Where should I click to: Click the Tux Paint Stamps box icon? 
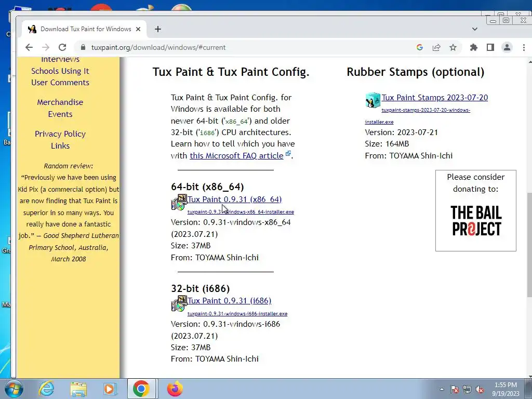coord(373,100)
